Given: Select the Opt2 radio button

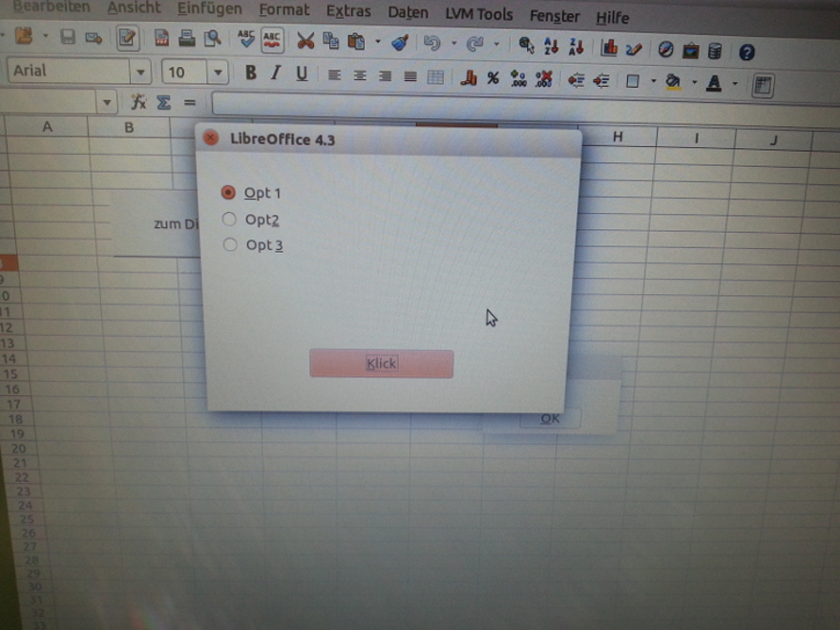Looking at the screenshot, I should (x=229, y=219).
